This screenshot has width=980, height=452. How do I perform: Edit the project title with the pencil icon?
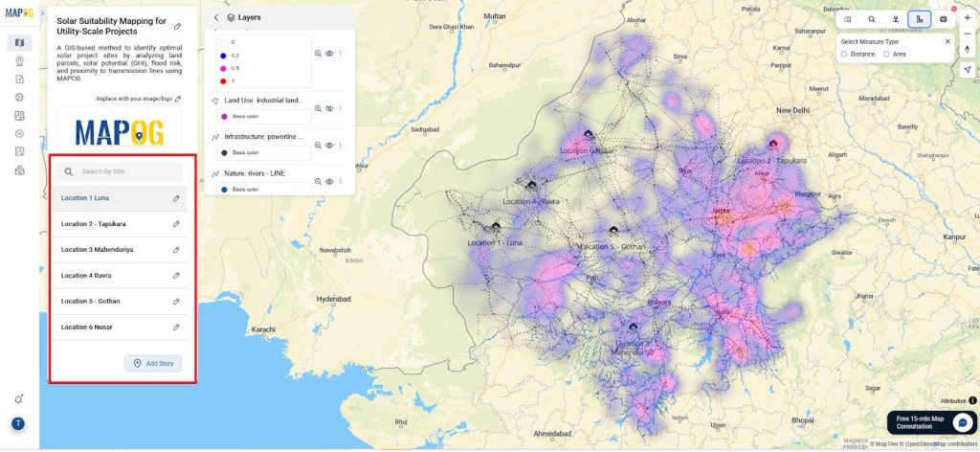(x=177, y=26)
